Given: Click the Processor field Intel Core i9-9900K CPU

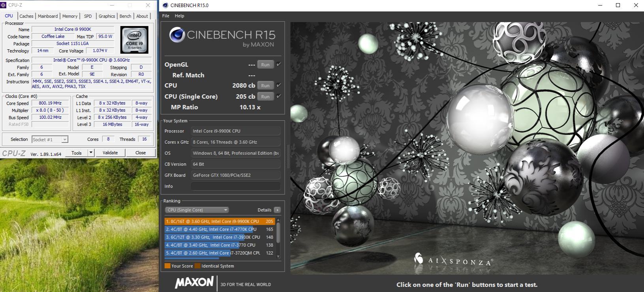Looking at the screenshot, I should tap(236, 131).
